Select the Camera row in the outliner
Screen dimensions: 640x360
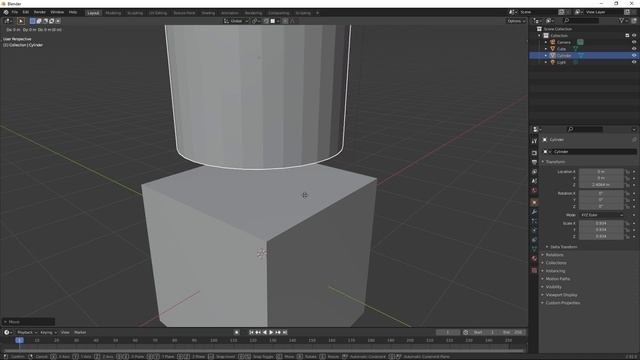coord(584,42)
